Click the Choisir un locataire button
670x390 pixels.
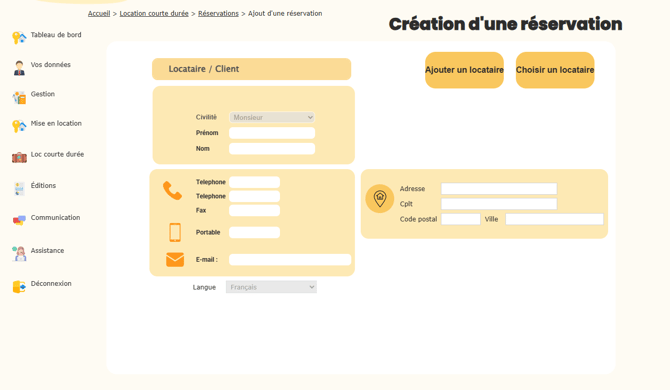(x=555, y=70)
